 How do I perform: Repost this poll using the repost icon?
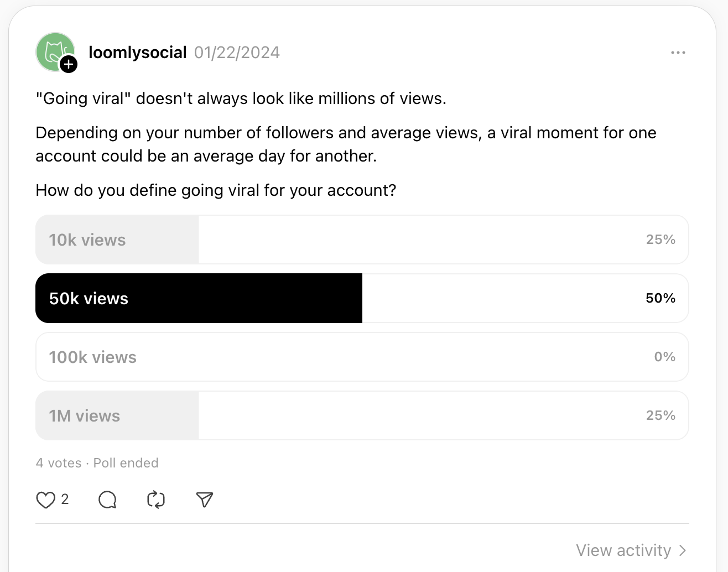(x=156, y=500)
